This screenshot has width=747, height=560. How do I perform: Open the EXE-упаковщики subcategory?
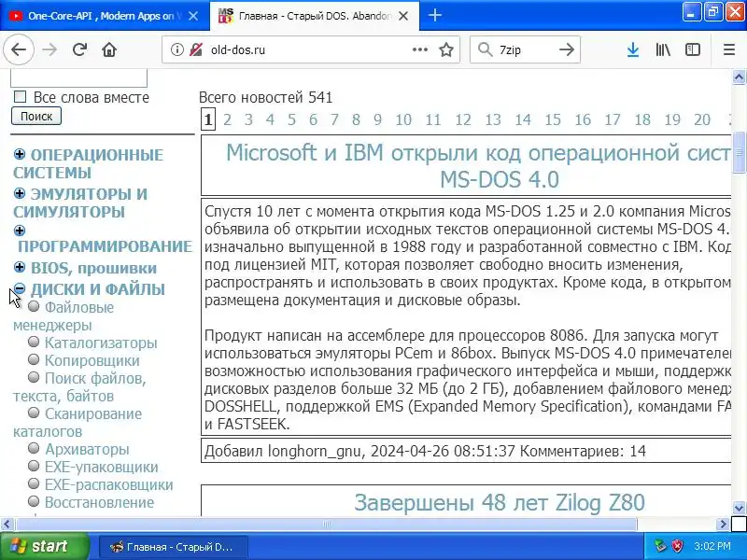tap(101, 467)
